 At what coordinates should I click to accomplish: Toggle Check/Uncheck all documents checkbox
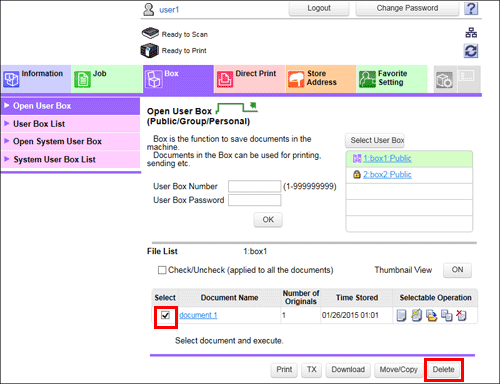162,270
